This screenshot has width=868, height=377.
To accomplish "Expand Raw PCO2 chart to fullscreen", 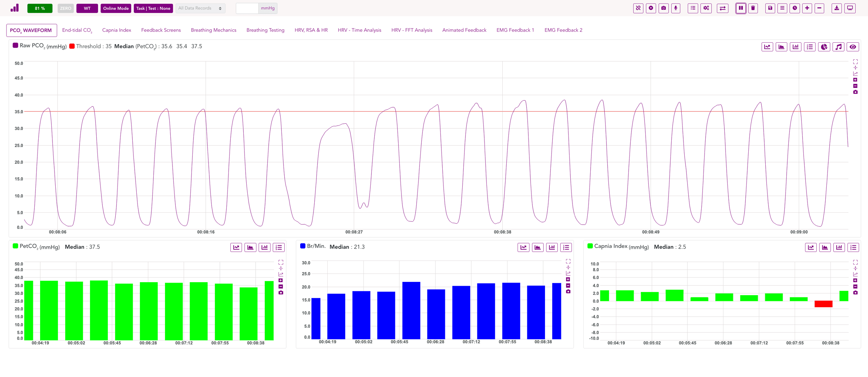I will (855, 62).
